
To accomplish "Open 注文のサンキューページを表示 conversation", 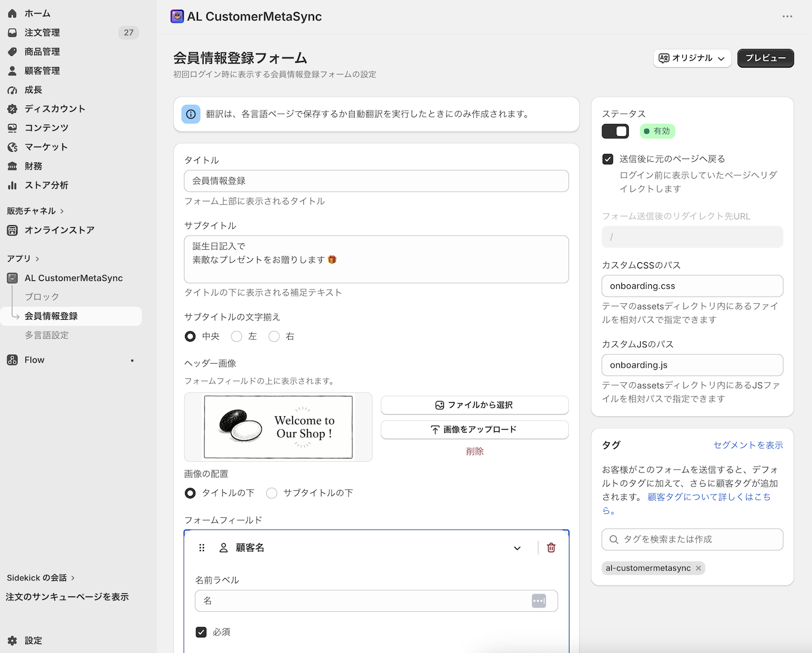I will point(67,597).
